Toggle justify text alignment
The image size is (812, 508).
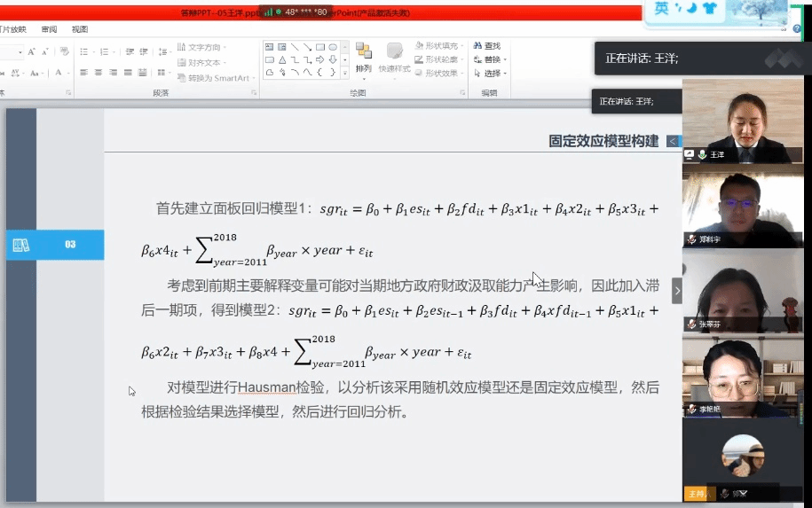[128, 73]
